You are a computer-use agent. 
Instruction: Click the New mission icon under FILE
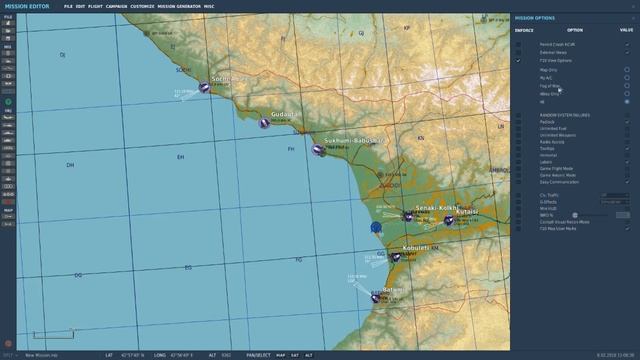coord(8,23)
